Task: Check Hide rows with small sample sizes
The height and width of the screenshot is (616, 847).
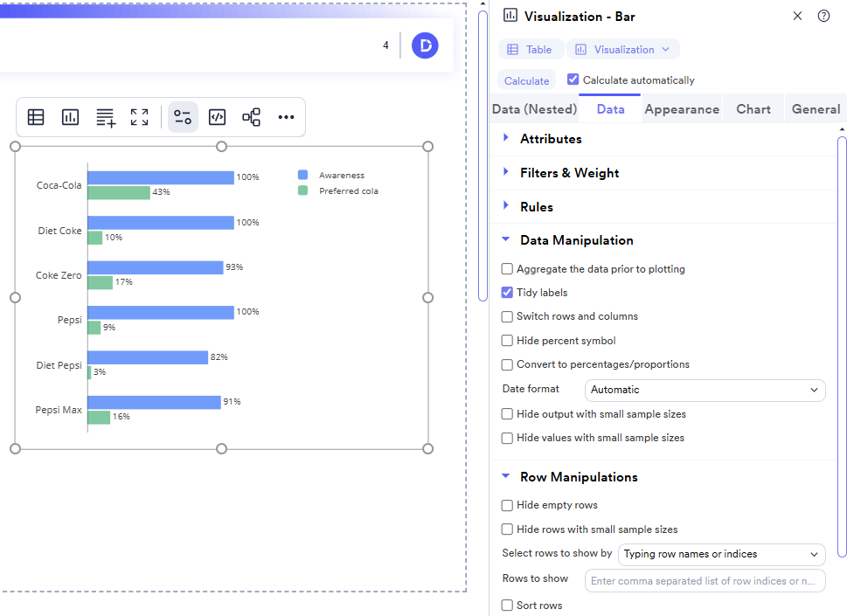Action: pos(507,529)
